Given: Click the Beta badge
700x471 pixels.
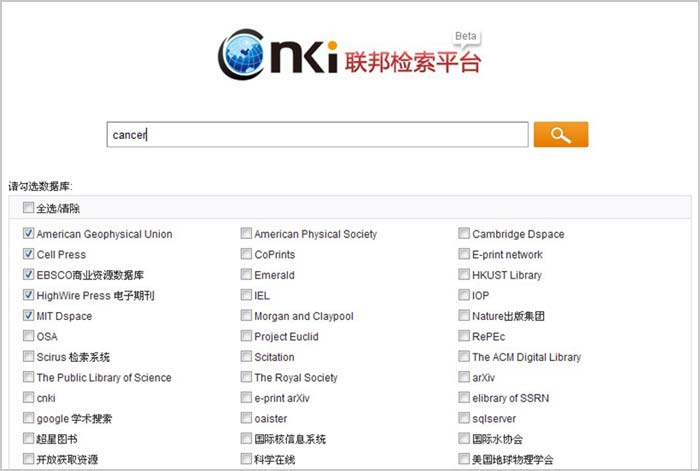Looking at the screenshot, I should click(466, 37).
